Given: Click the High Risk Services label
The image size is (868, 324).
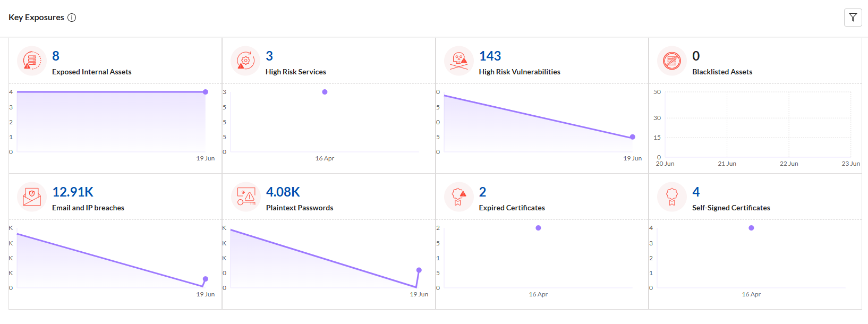Looking at the screenshot, I should pos(296,72).
